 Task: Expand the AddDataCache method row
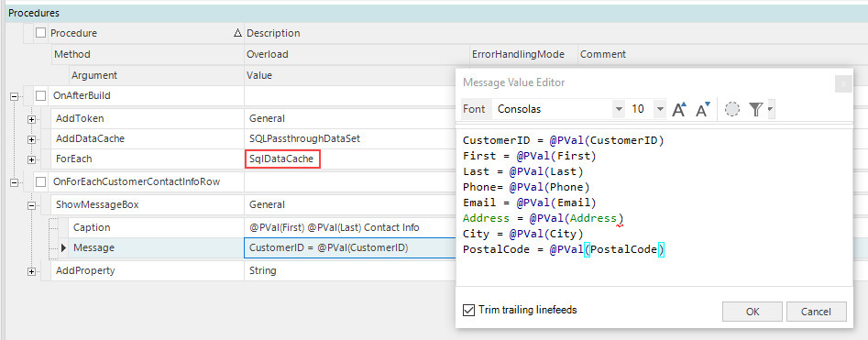click(x=31, y=139)
